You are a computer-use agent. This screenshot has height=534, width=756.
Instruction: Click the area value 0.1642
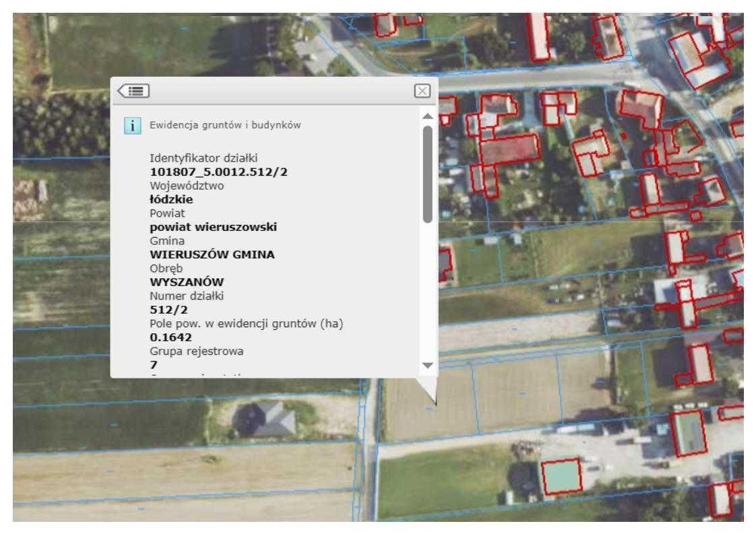[x=171, y=337]
